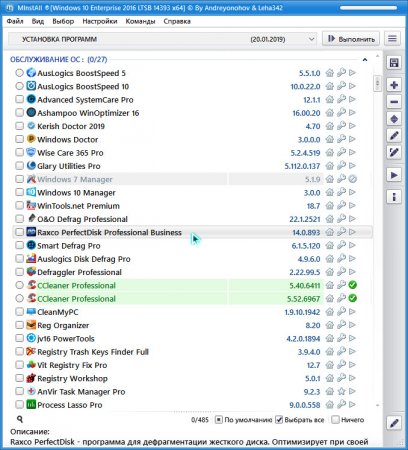Open the Выбор menu

[x=63, y=21]
